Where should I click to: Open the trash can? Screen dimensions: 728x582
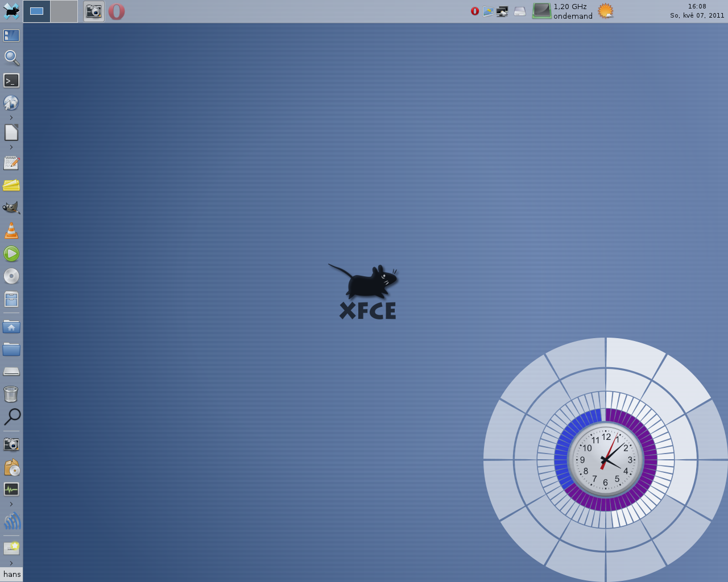(11, 394)
